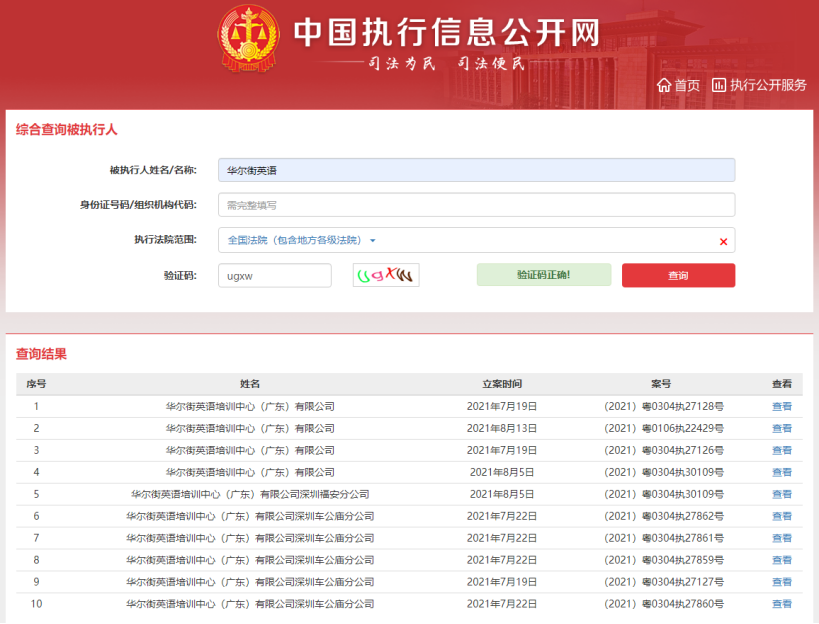Focus the 身份证号码/组织机构代码 input field
Viewport: 819px width, 624px height.
tap(476, 205)
